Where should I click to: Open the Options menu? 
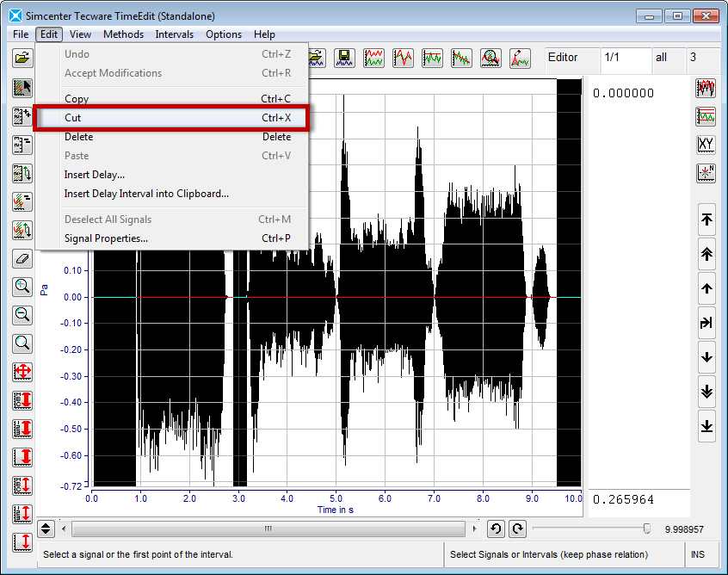(224, 34)
